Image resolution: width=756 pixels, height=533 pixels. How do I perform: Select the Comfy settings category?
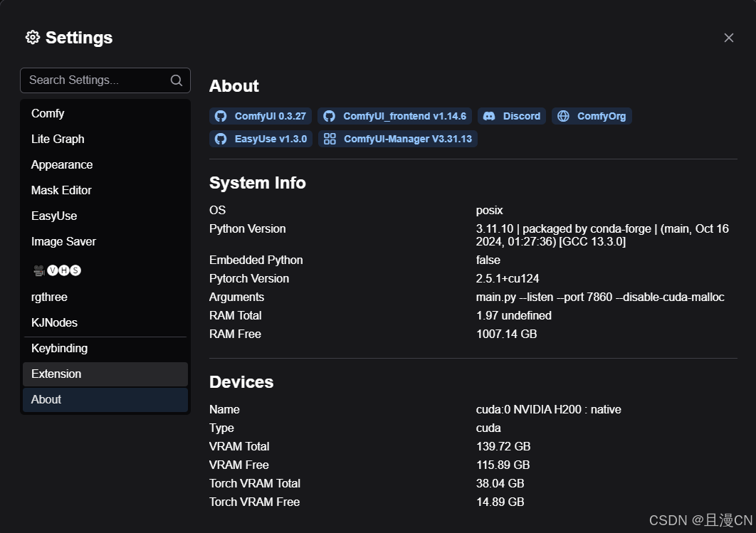105,113
